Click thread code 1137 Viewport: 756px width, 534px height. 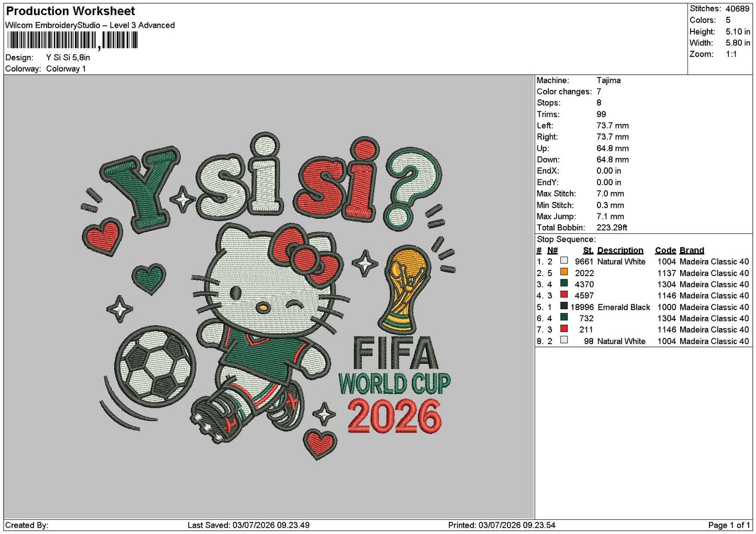click(667, 273)
